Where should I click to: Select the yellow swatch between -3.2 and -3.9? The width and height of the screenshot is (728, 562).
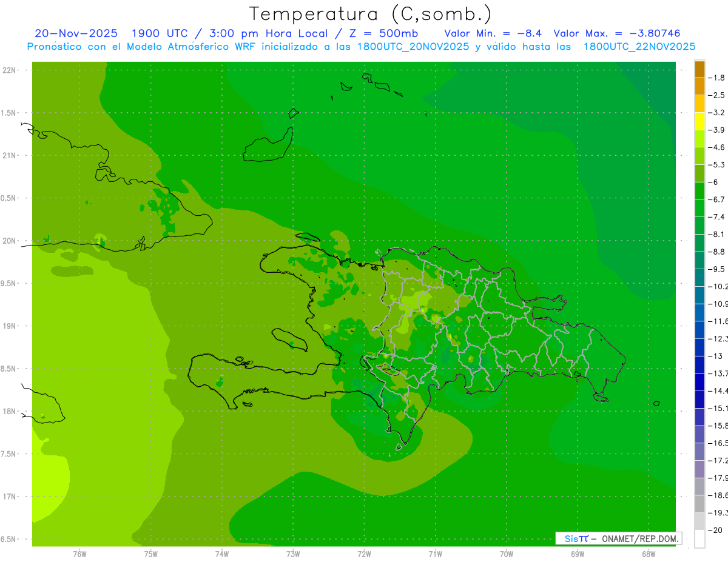[699, 121]
